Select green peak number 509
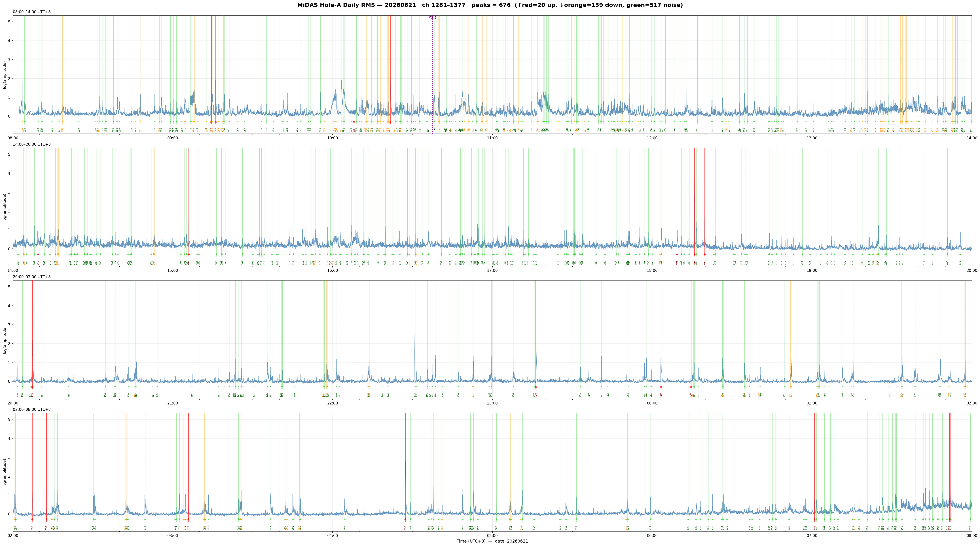980x546 pixels. tap(581, 395)
